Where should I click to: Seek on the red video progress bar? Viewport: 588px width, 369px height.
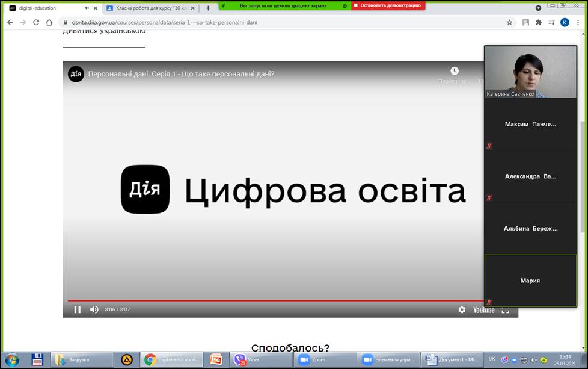click(x=271, y=300)
